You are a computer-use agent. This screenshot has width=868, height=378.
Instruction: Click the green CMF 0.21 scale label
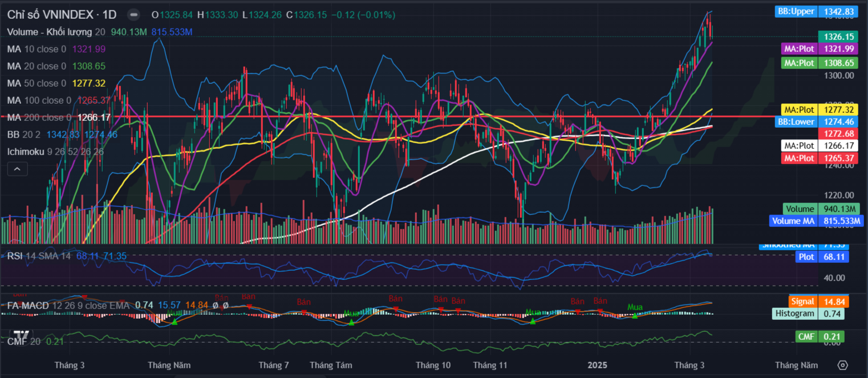pyautogui.click(x=820, y=337)
